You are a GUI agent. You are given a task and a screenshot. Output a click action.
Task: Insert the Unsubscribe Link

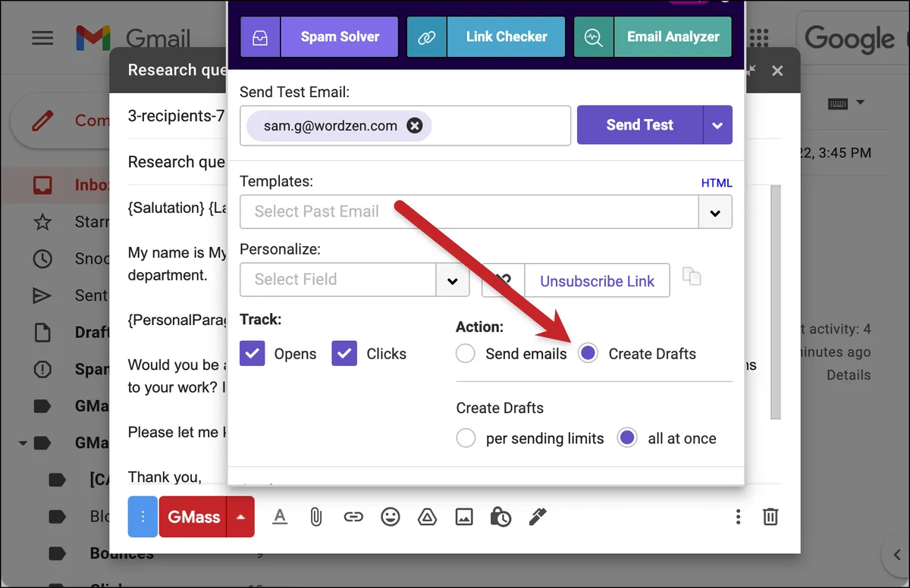coord(597,281)
